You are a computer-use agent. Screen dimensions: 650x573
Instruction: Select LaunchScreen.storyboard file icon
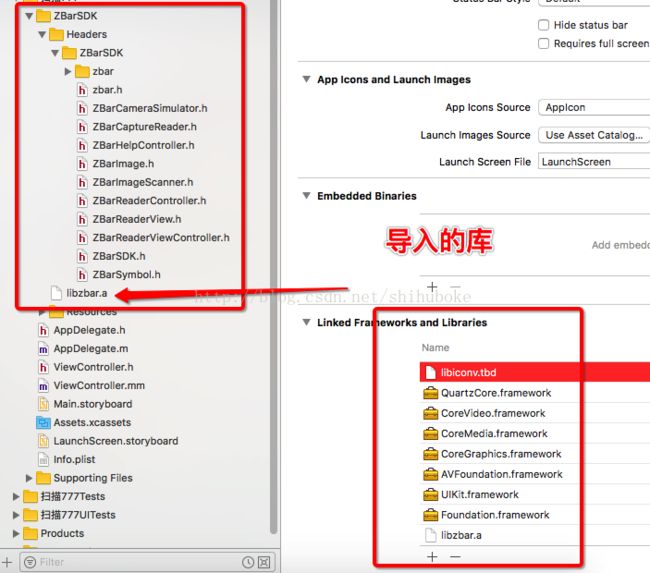click(43, 441)
